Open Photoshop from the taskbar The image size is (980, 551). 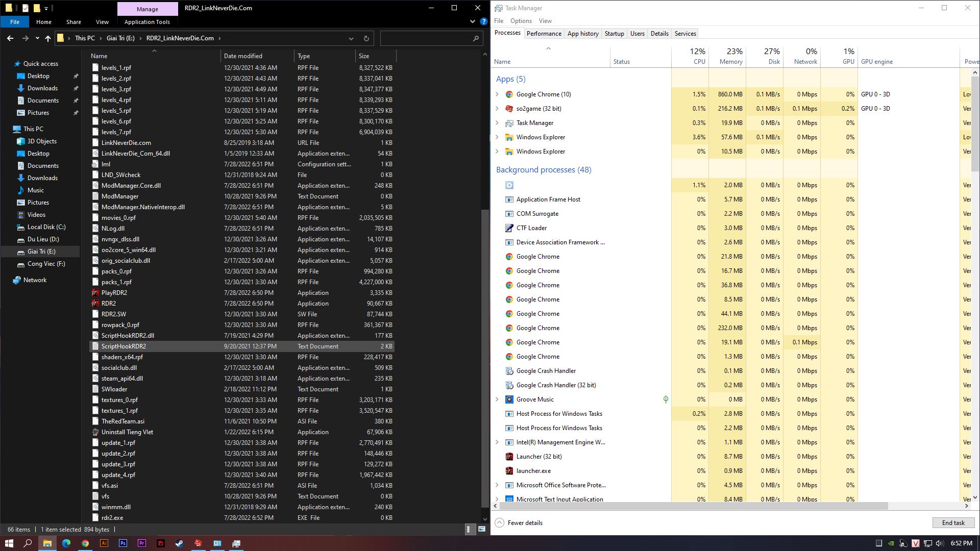(x=123, y=543)
